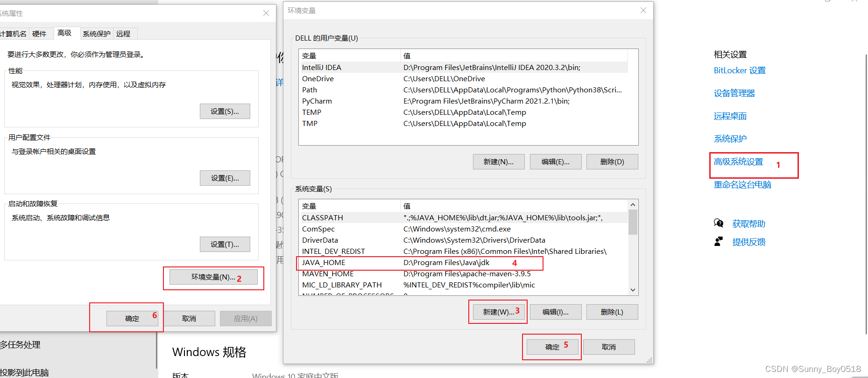Image resolution: width=868 pixels, height=378 pixels.
Task: Select the DriverData system variable row
Action: [463, 240]
